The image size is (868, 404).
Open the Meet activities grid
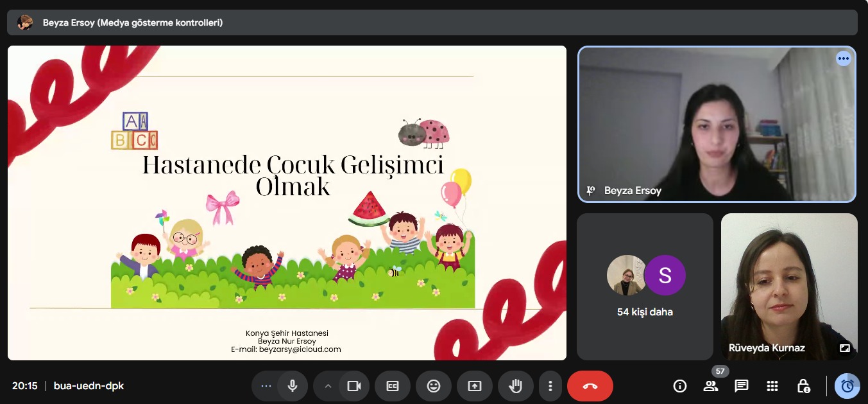pos(772,386)
